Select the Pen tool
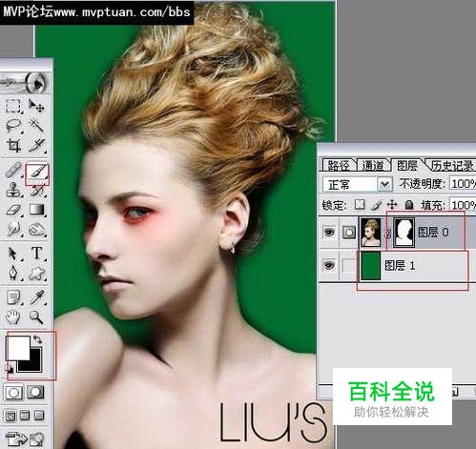 (13, 273)
